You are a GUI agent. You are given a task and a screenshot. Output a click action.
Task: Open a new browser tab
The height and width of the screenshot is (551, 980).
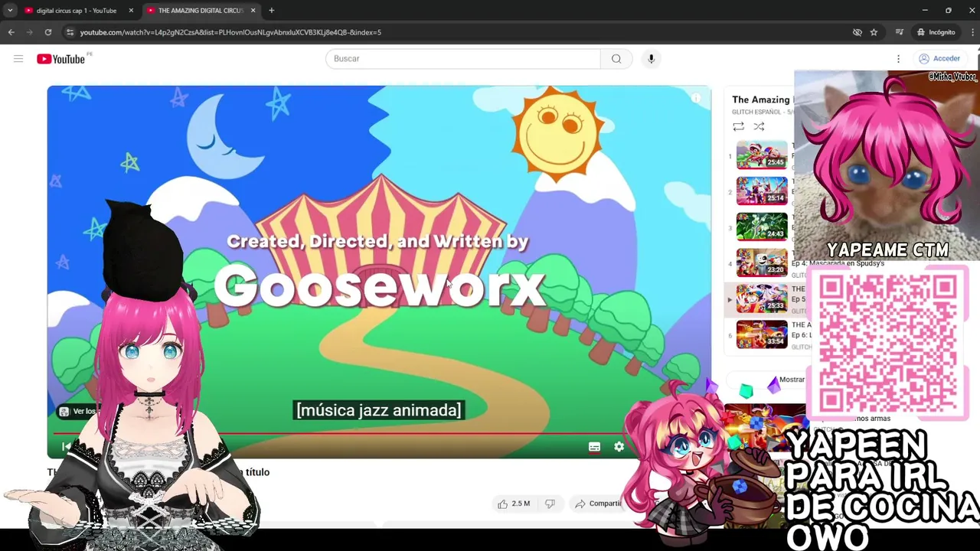click(271, 11)
